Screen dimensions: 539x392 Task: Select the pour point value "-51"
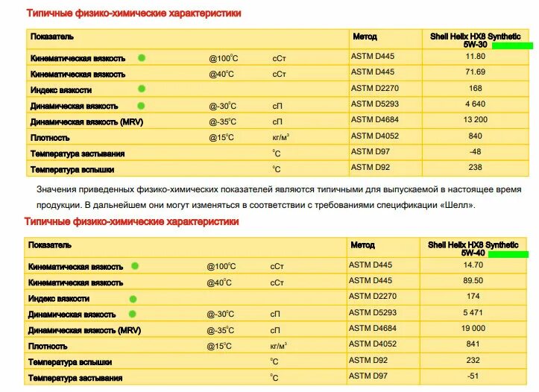coord(473,376)
